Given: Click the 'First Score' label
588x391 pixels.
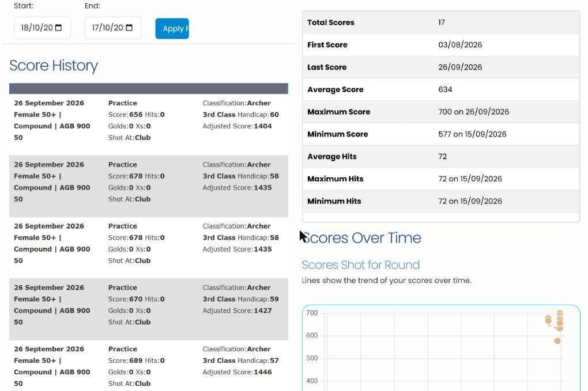Looking at the screenshot, I should point(327,45).
